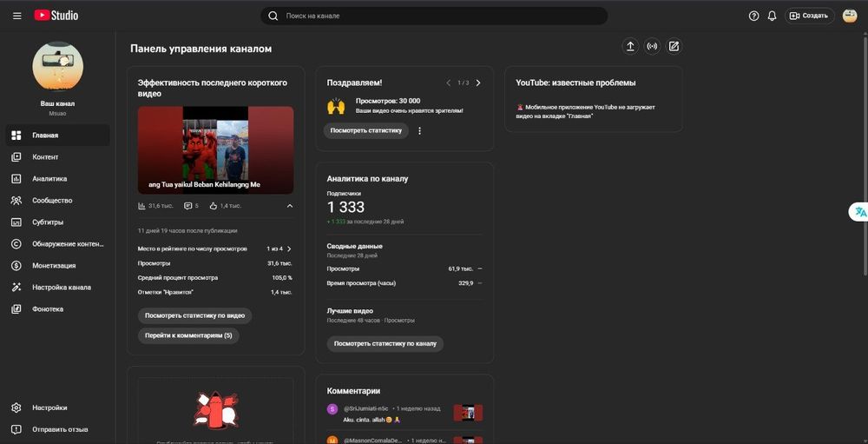Viewport: 868px width, 444px height.
Task: Click the YouTube Studio logo
Action: pyautogui.click(x=56, y=17)
